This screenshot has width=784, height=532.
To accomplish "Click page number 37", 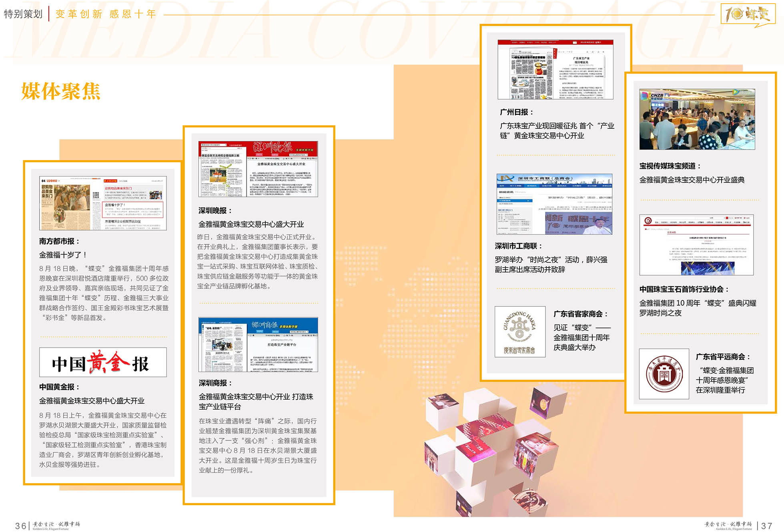I will point(766,526).
